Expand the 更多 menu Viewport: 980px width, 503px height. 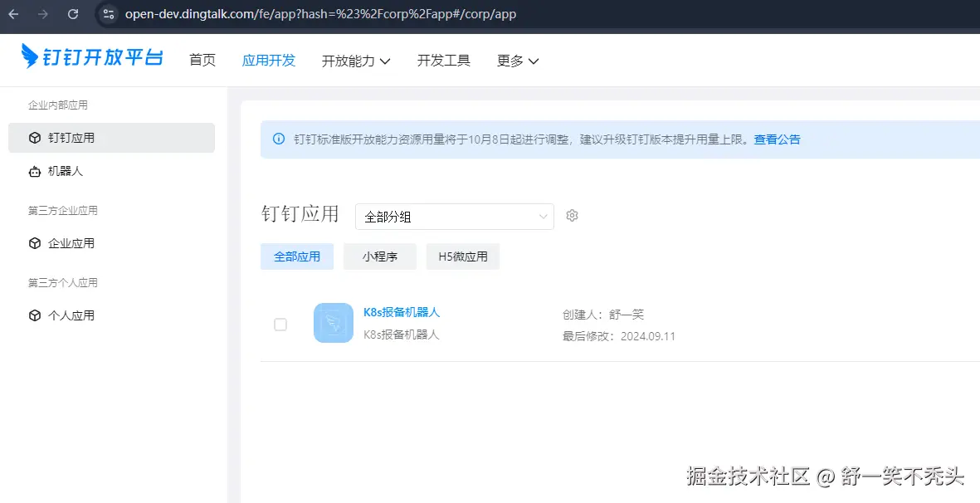click(518, 61)
